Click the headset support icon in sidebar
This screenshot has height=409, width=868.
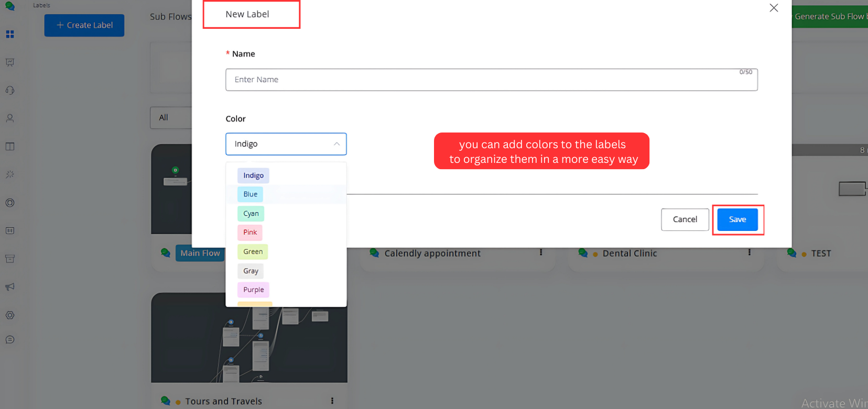[x=10, y=91]
